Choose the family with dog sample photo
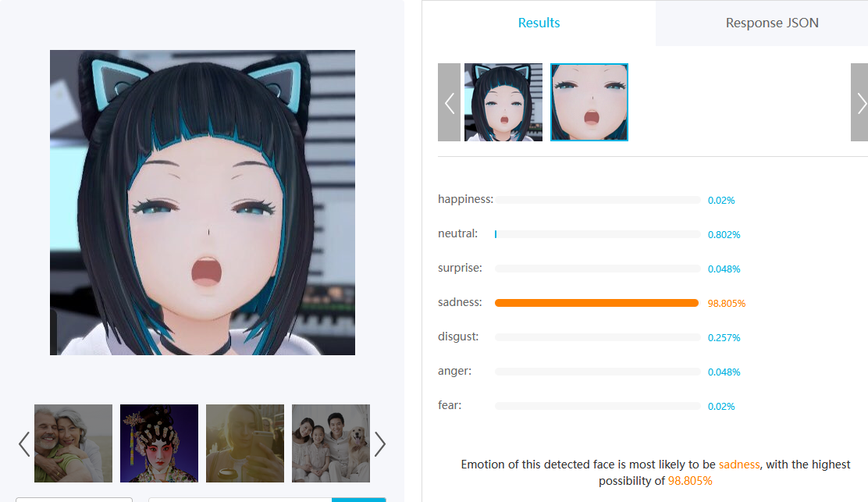 pos(330,443)
